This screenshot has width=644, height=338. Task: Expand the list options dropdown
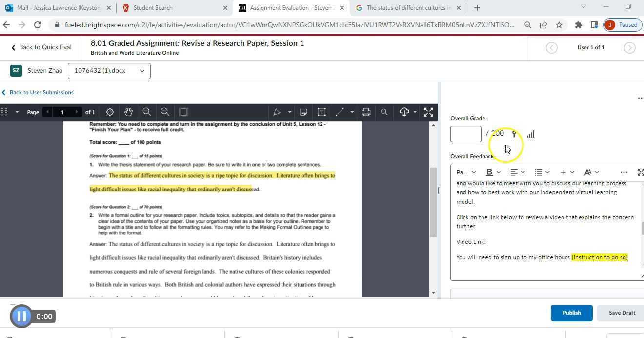(x=542, y=172)
